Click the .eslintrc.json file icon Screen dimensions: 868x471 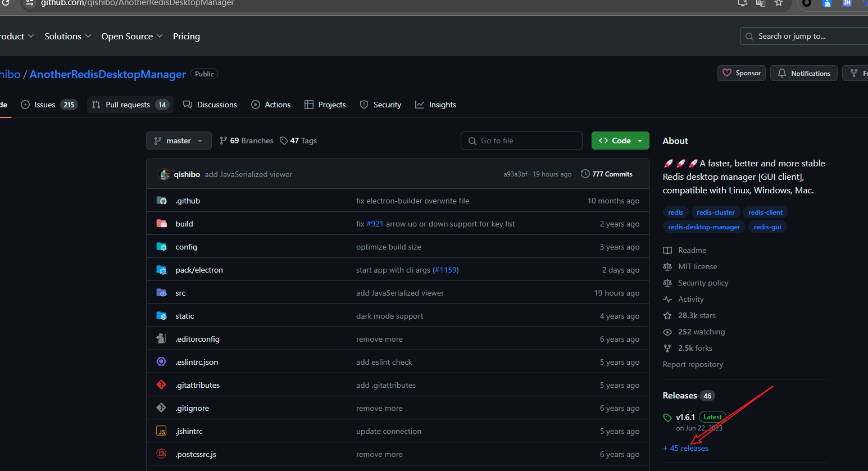[x=162, y=362]
